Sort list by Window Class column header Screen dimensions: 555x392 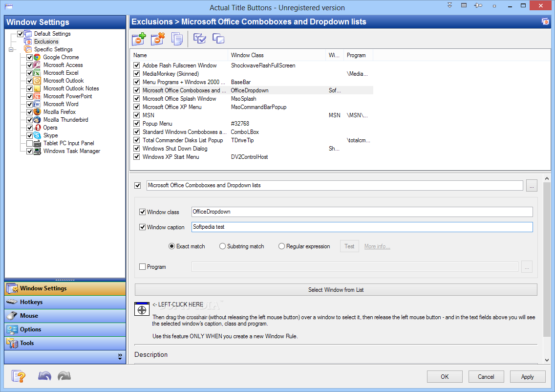pos(277,55)
